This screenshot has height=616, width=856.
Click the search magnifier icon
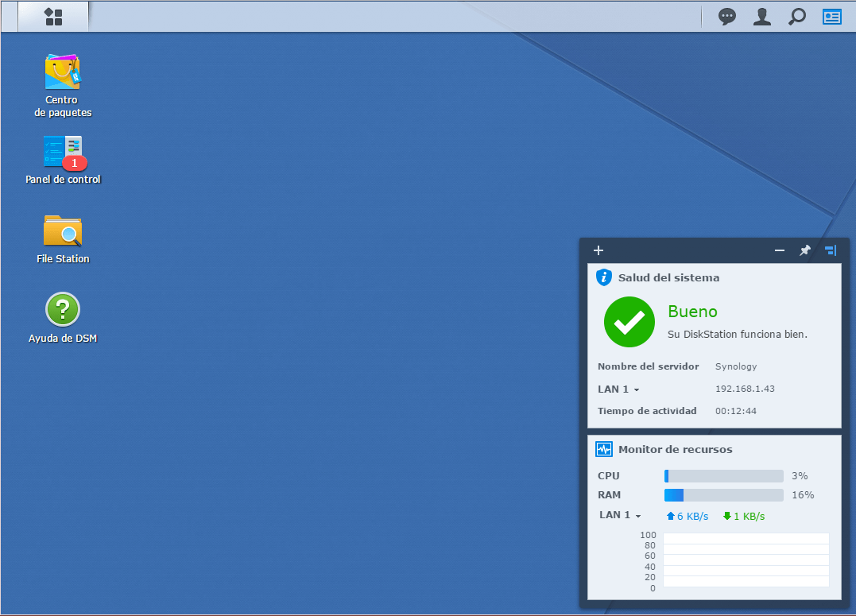click(x=796, y=17)
